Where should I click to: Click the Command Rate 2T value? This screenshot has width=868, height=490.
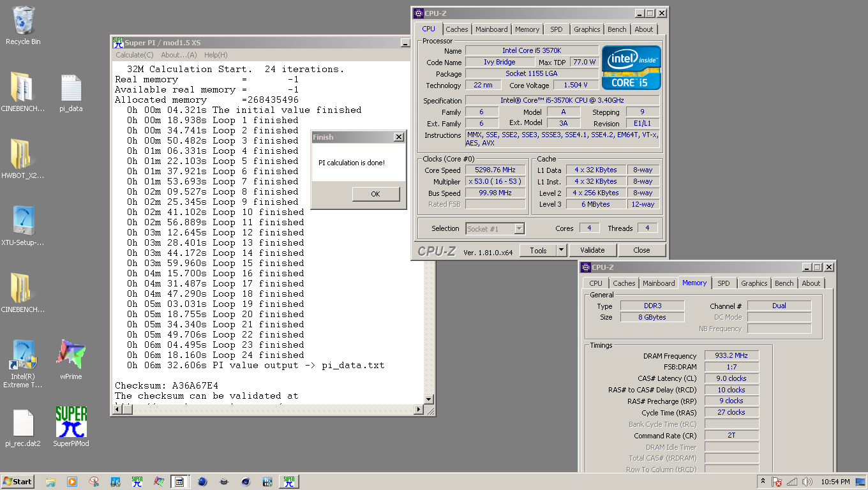coord(732,436)
